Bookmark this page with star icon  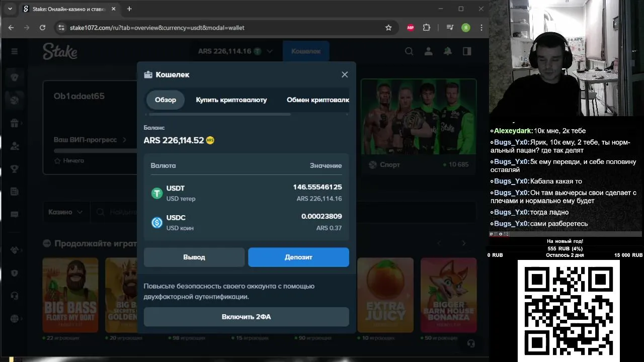(388, 28)
